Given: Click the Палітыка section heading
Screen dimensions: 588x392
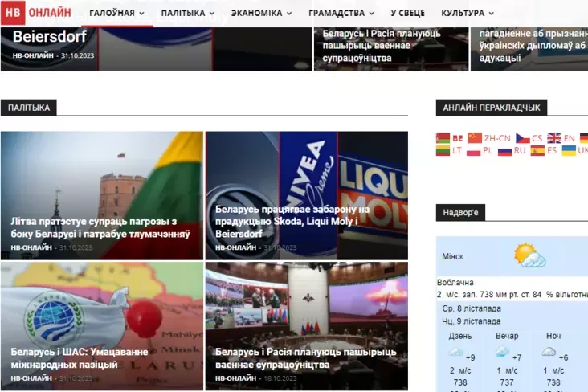Looking at the screenshot, I should click(29, 108).
